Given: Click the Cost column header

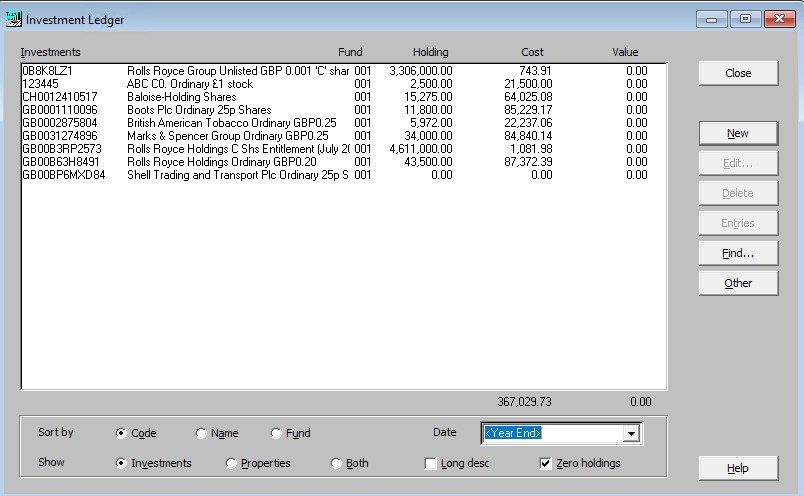Looking at the screenshot, I should 532,52.
